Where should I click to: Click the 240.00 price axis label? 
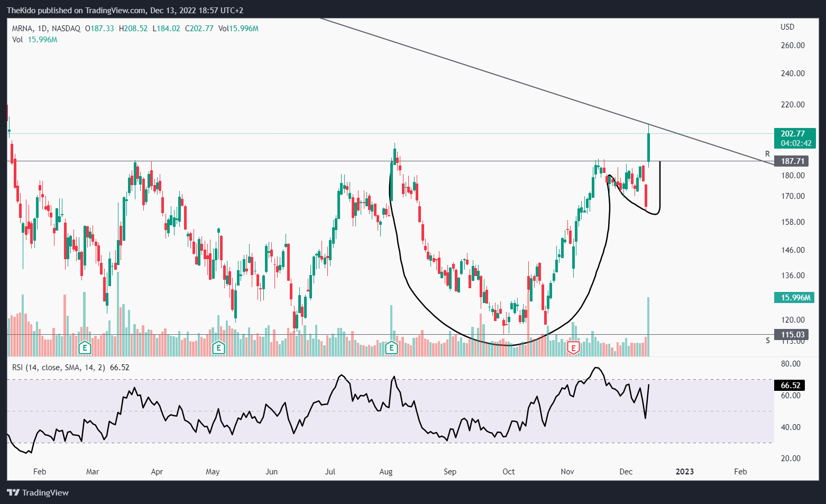click(793, 74)
